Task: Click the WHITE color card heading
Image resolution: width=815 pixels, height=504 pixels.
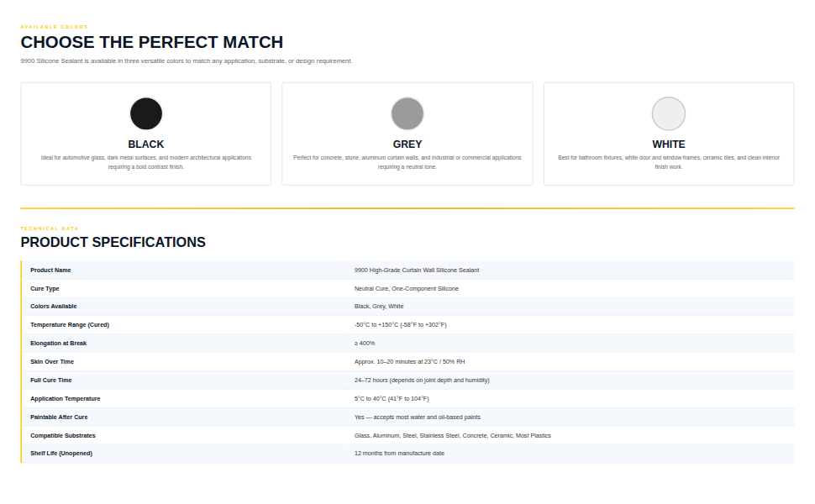Action: pyautogui.click(x=669, y=144)
